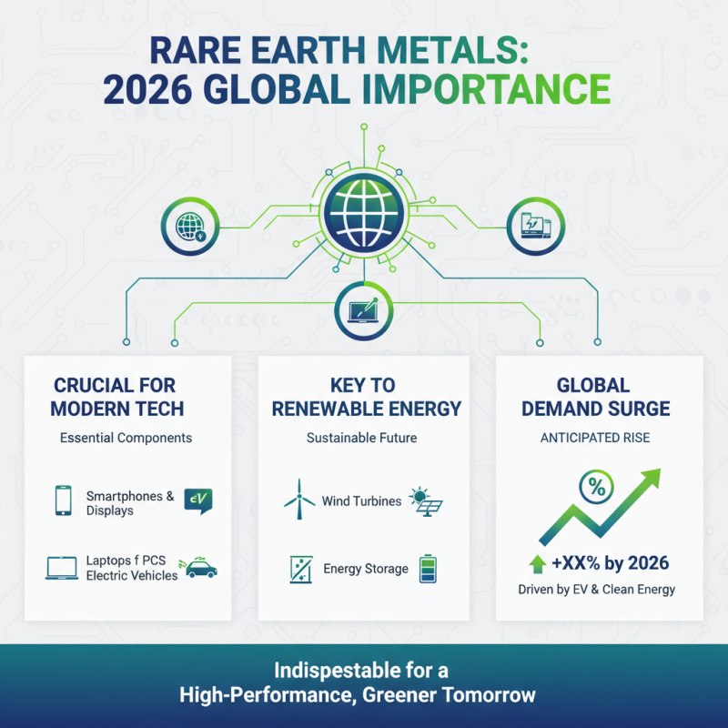Screen dimensions: 728x728
Task: Click the Electric Vehicles label
Action: (132, 576)
